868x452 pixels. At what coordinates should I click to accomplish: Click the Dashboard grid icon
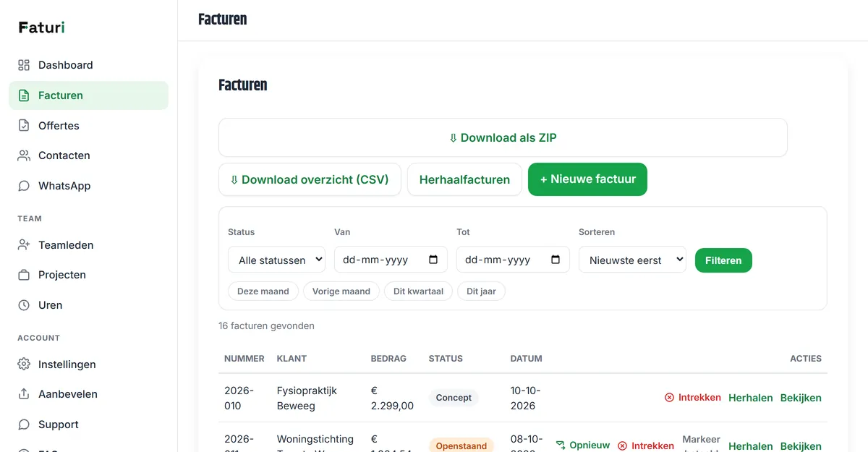pyautogui.click(x=24, y=65)
